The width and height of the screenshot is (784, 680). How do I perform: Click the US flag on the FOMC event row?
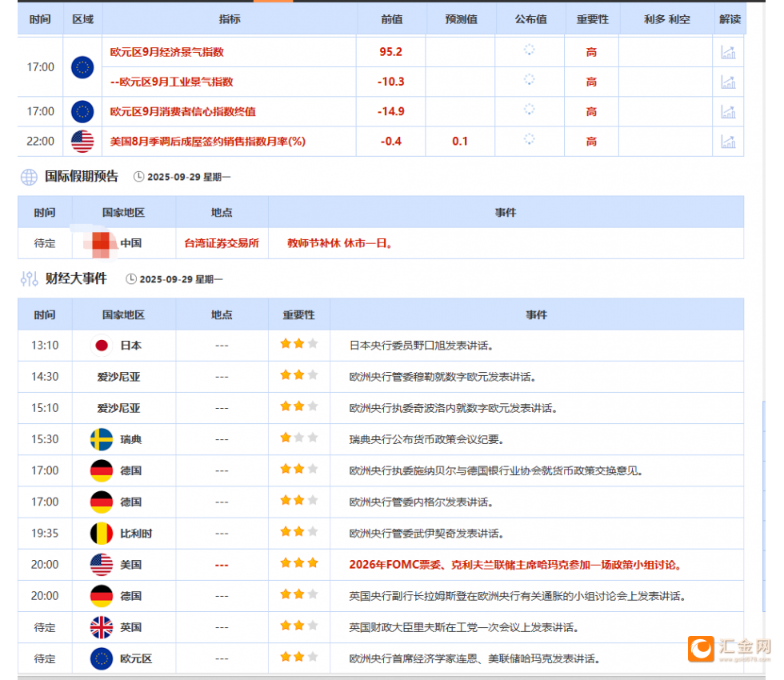click(102, 564)
